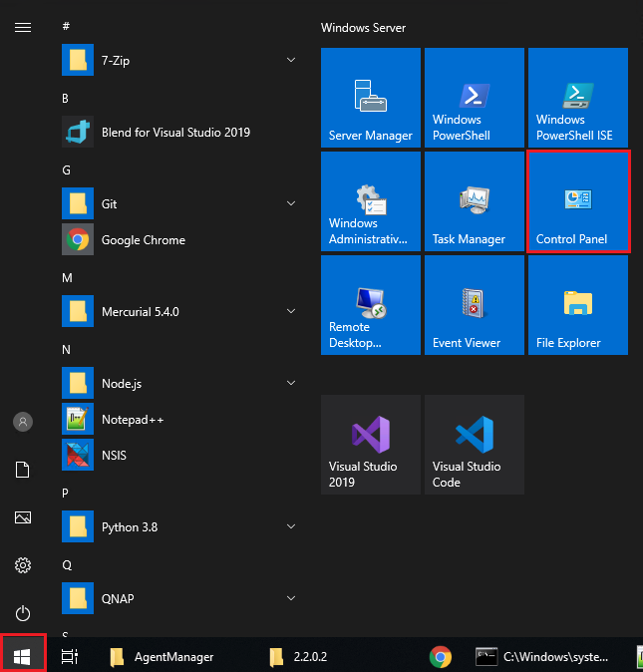Expand the Python 3.8 folder chevron
Image resolution: width=643 pixels, height=672 pixels.
point(291,526)
